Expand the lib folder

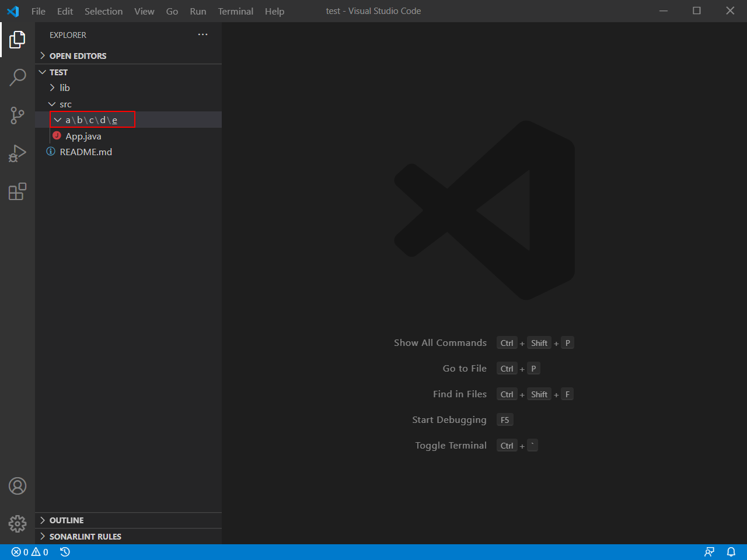[128, 88]
